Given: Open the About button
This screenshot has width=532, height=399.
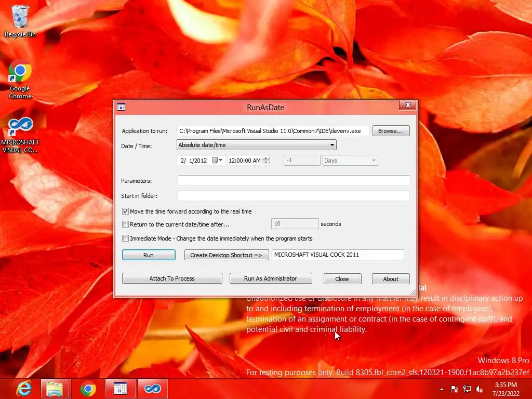Looking at the screenshot, I should click(x=391, y=278).
